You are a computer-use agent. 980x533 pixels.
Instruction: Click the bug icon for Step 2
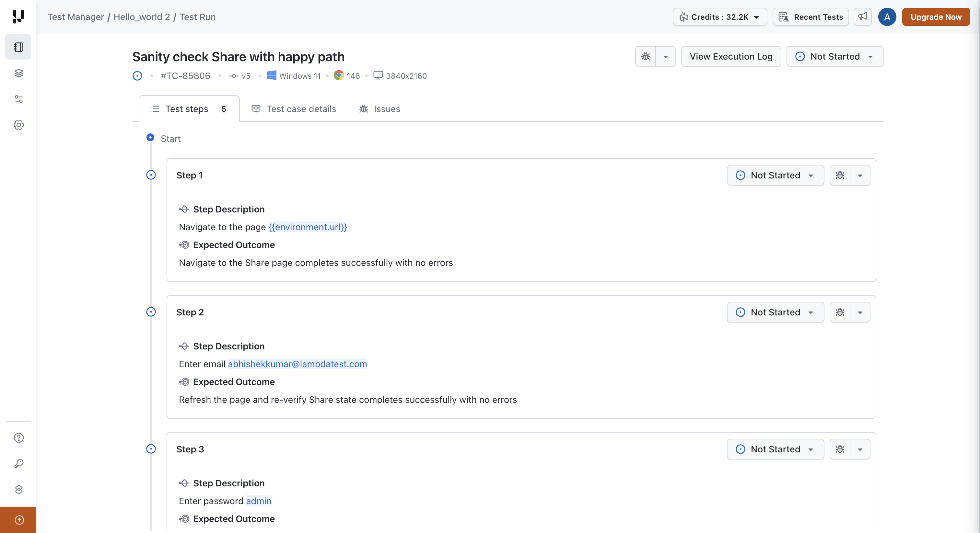(x=840, y=312)
